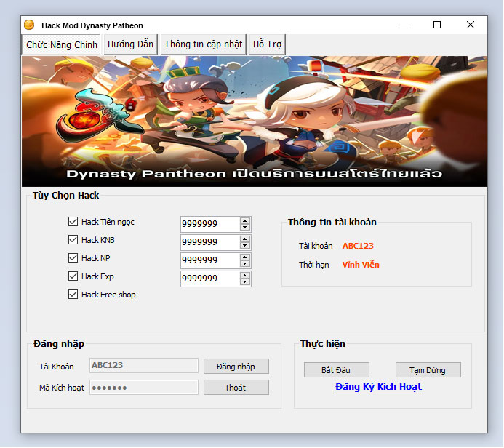This screenshot has width=504, height=448.
Task: Maximize the Hack Mod Dynasty Patheon window
Action: (437, 25)
